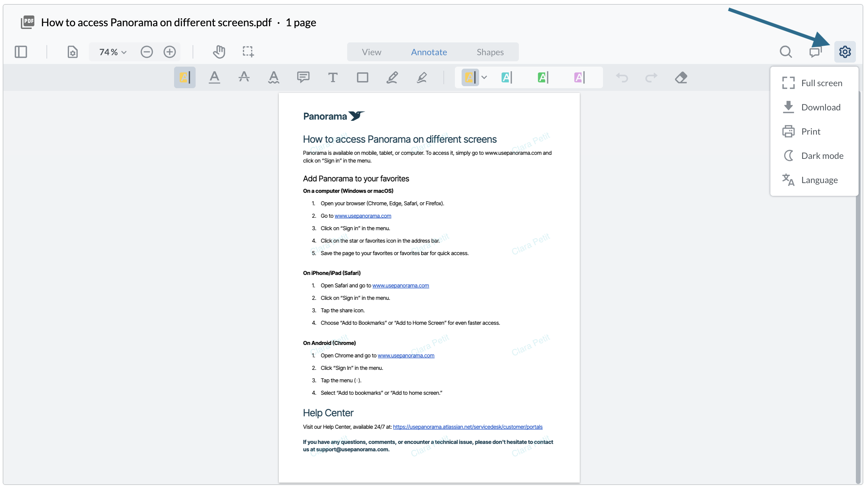The height and width of the screenshot is (488, 868).
Task: Expand the 74% zoom level dropdown
Action: 112,52
